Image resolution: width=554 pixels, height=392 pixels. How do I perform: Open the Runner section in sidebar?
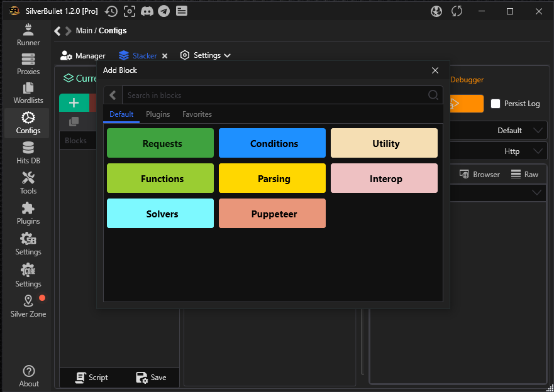(x=28, y=35)
